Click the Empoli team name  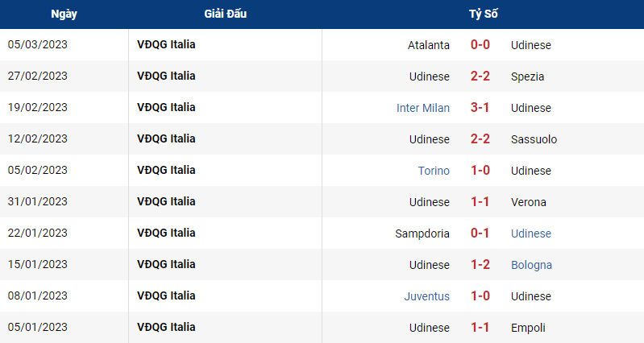[x=528, y=328]
